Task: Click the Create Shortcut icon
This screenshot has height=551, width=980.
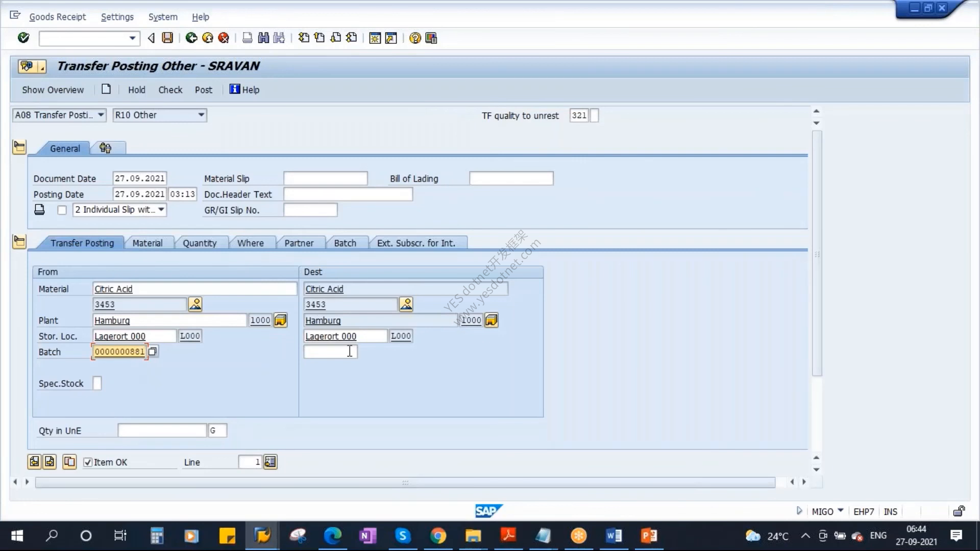Action: coord(391,38)
